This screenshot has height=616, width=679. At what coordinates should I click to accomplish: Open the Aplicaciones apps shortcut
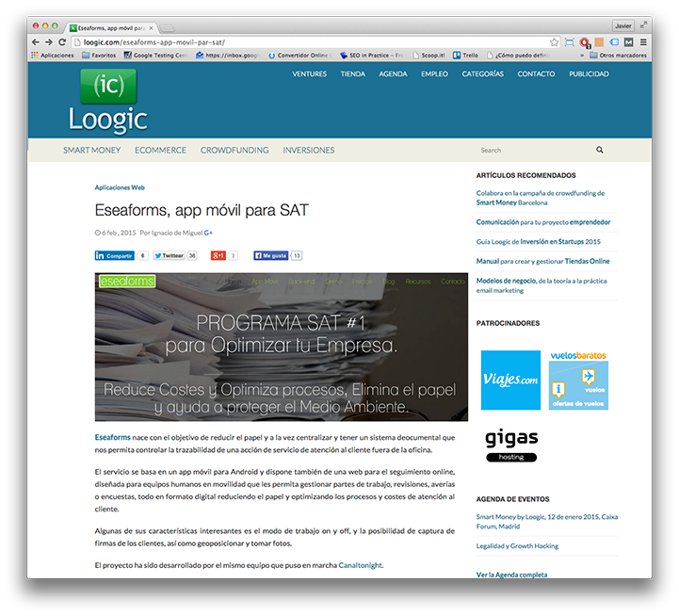[53, 55]
